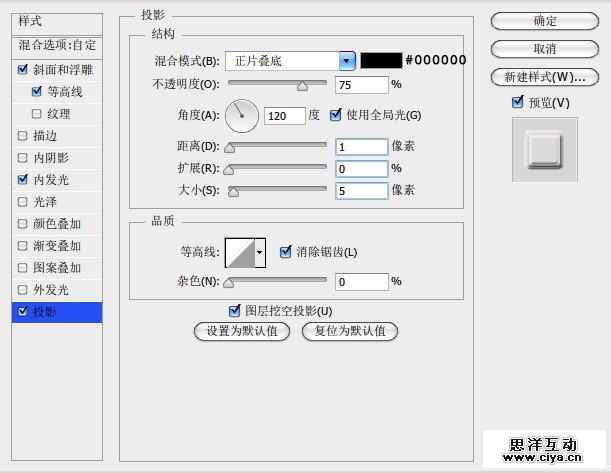Screen dimensions: 611x473
Task: Click the 扩展 value field showing 0
Action: [x=362, y=169]
